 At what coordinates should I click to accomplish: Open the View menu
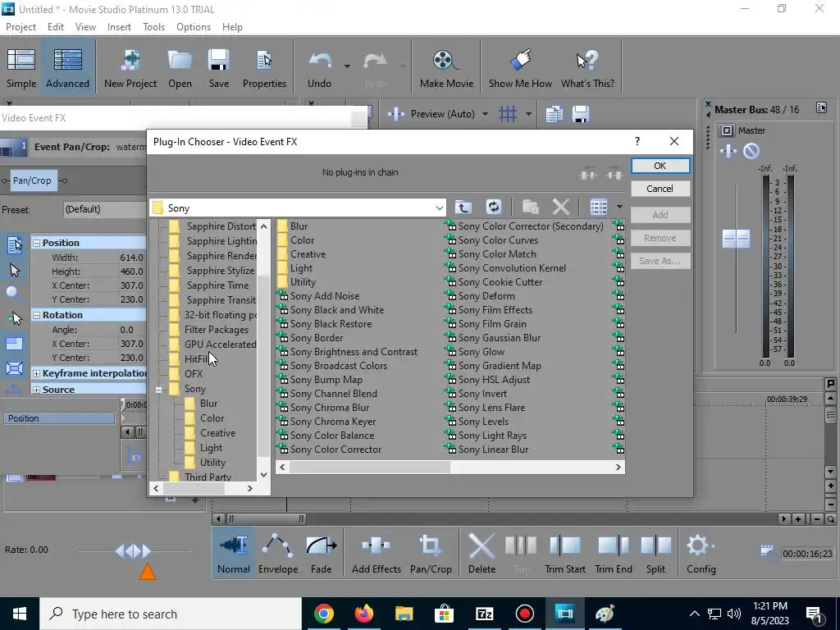pyautogui.click(x=85, y=27)
